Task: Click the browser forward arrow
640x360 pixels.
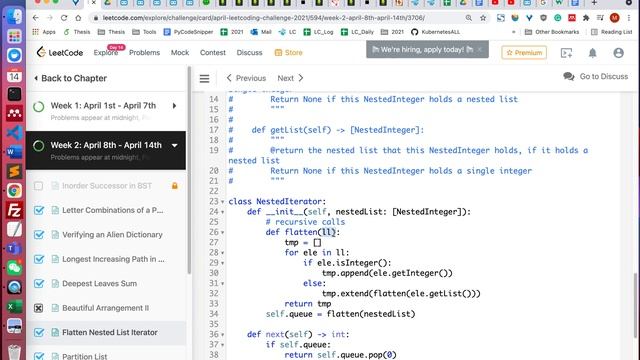Action: [x=50, y=18]
